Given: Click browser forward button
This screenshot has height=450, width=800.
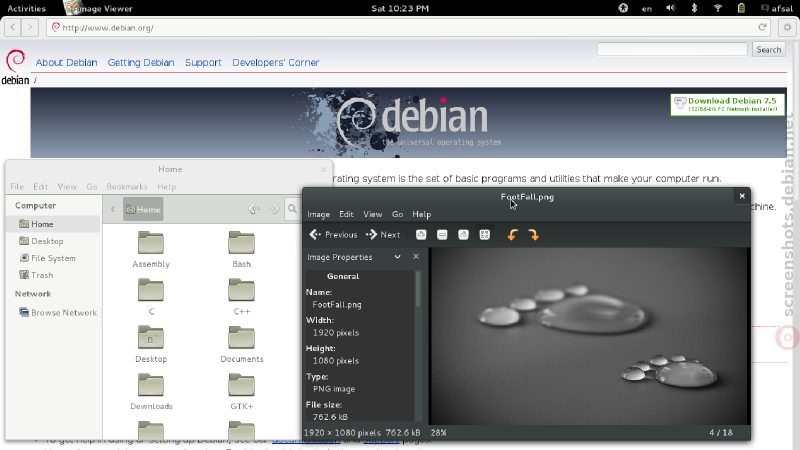Looking at the screenshot, I should pos(30,27).
